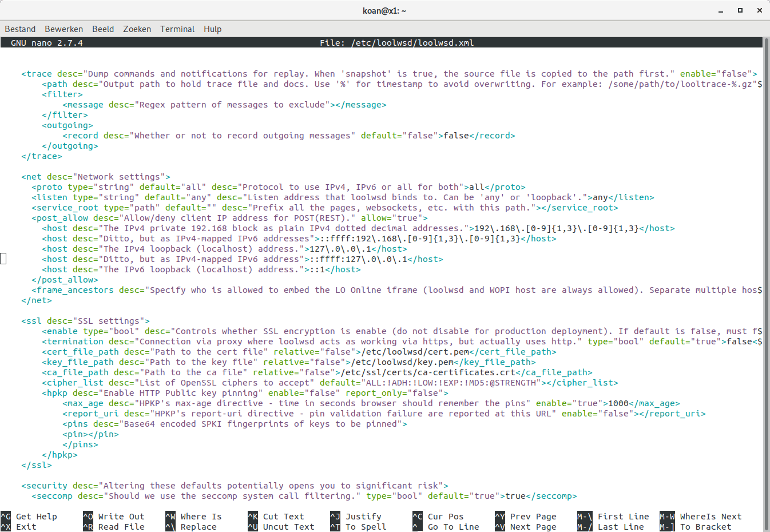Screen dimensions: 770x532
Task: Click the closing </report_uri> tag
Action: tap(672, 414)
